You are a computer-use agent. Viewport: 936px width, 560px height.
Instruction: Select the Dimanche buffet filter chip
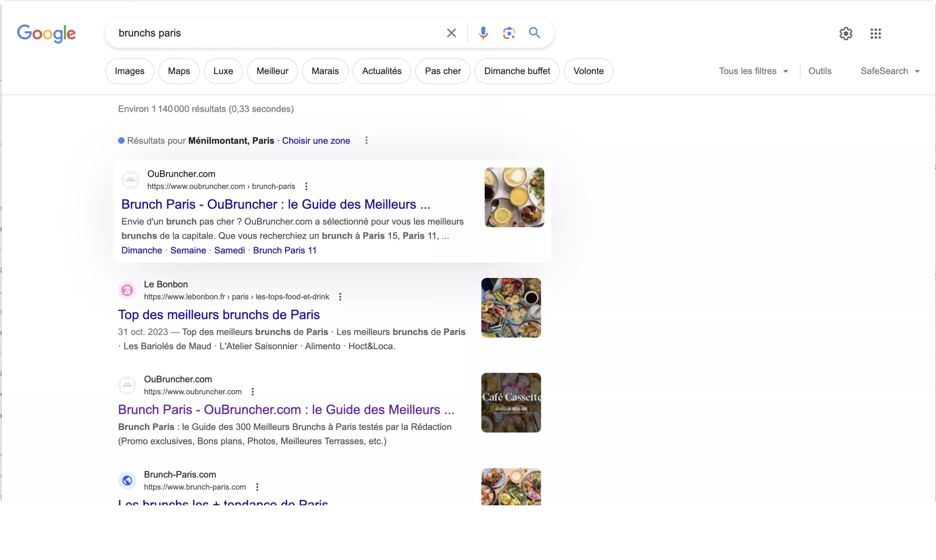517,71
